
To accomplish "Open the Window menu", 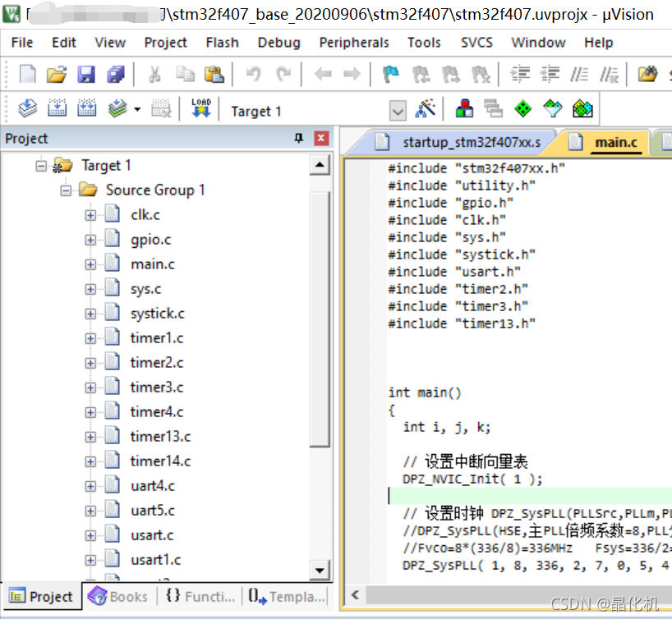I will (538, 43).
